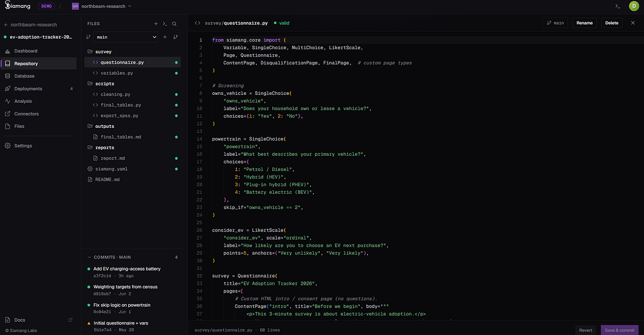Screen dimensions: 644x335
Task: Click the Connectors icon
Action: (7, 114)
